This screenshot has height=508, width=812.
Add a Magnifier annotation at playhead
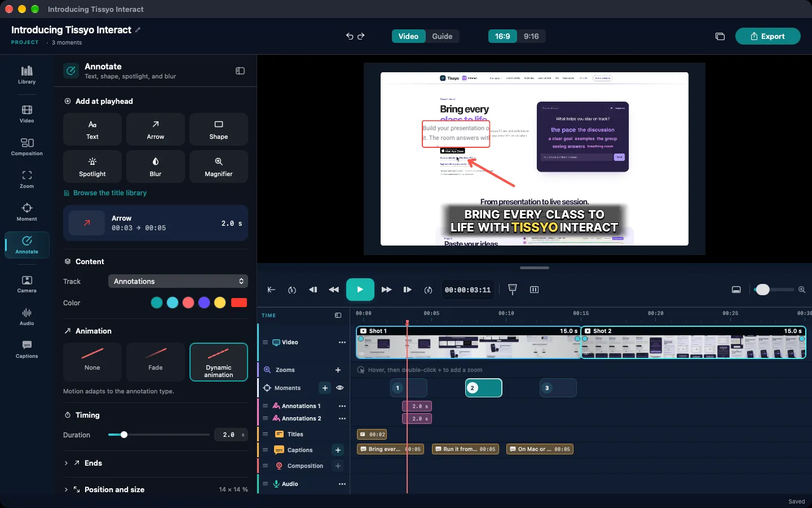219,167
